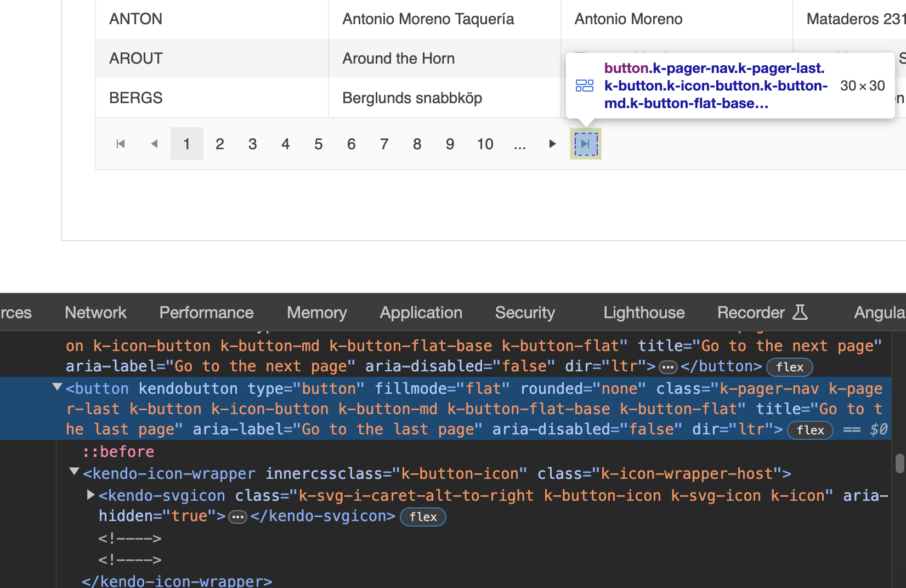Viewport: 906px width, 588px height.
Task: Collapse the selected last-page button node
Action: pyautogui.click(x=57, y=387)
